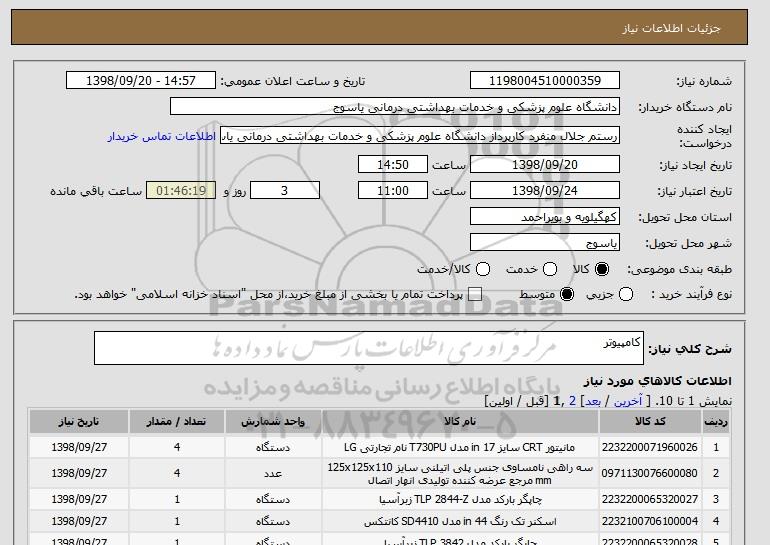Image resolution: width=770 pixels, height=545 pixels.
Task: Click the بعد pagination link
Action: click(593, 401)
